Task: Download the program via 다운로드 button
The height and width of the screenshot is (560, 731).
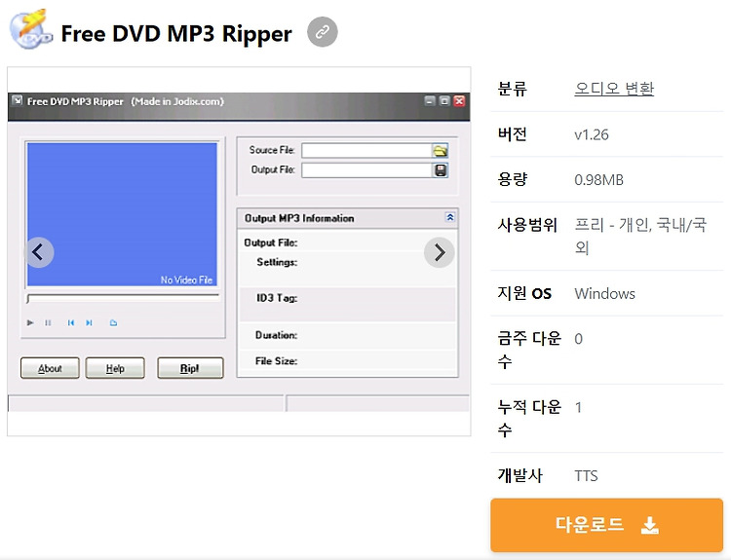Action: click(606, 525)
